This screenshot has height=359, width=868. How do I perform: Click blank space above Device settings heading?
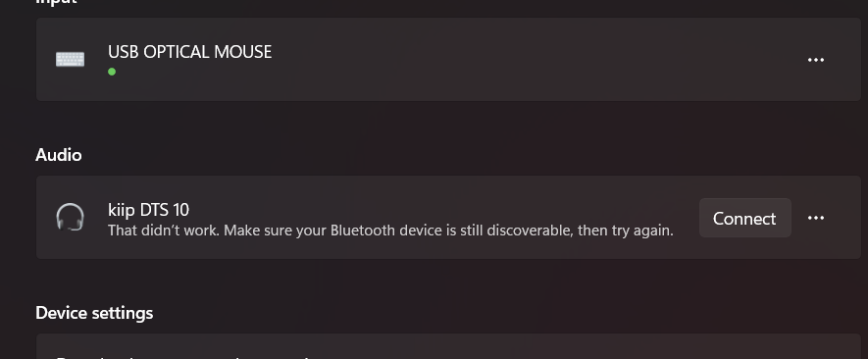click(x=443, y=281)
